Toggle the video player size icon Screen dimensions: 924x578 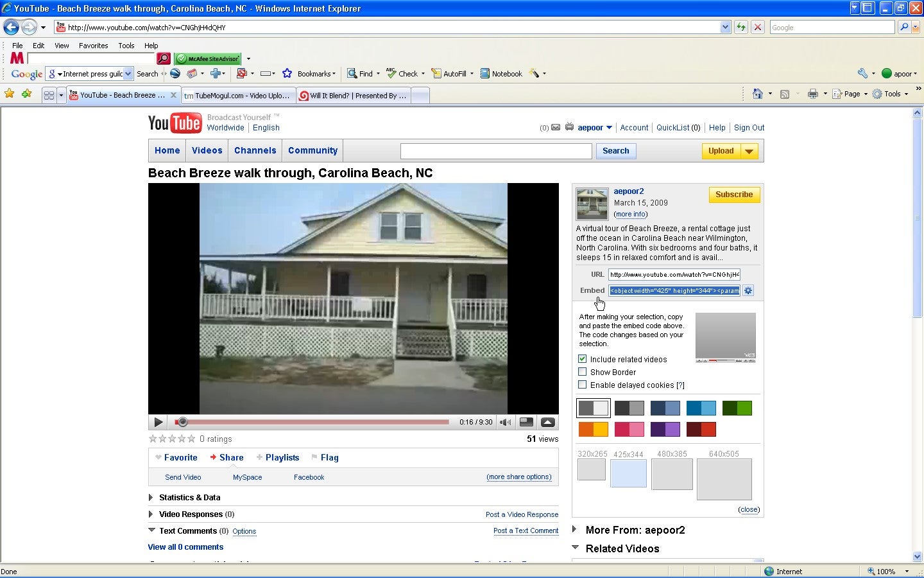click(x=526, y=422)
